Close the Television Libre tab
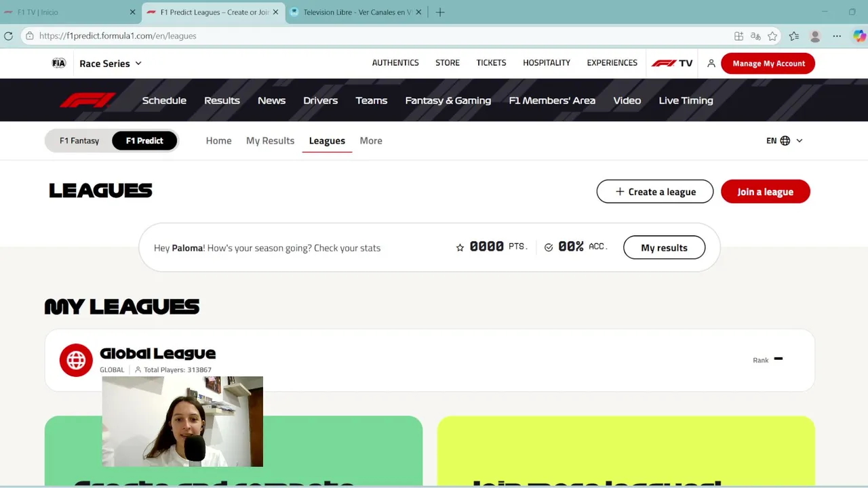This screenshot has height=488, width=868. click(418, 12)
